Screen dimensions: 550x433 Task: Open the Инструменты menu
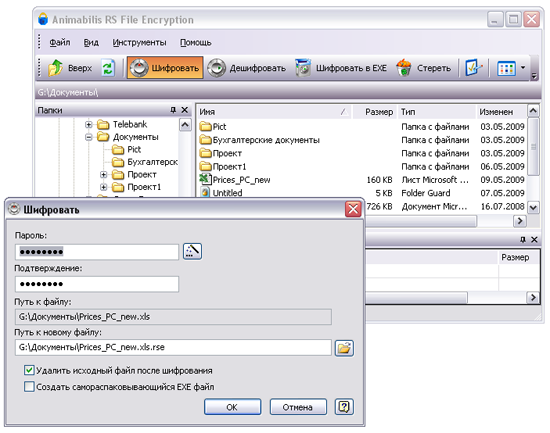139,42
